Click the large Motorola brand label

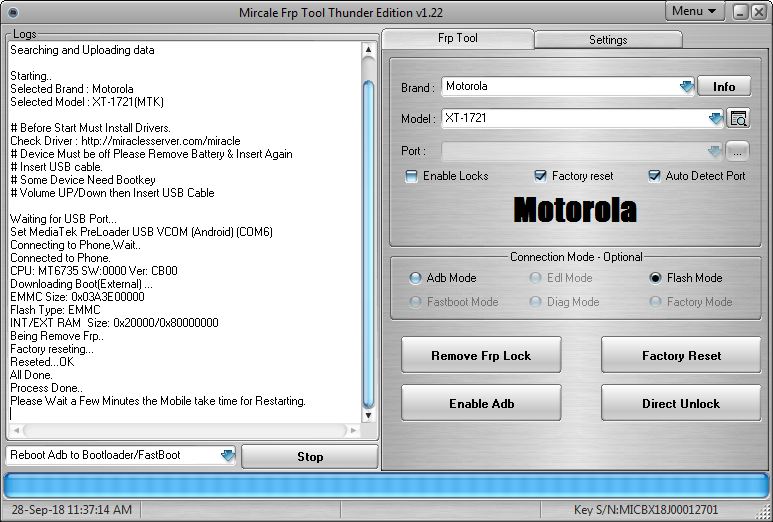click(x=575, y=210)
